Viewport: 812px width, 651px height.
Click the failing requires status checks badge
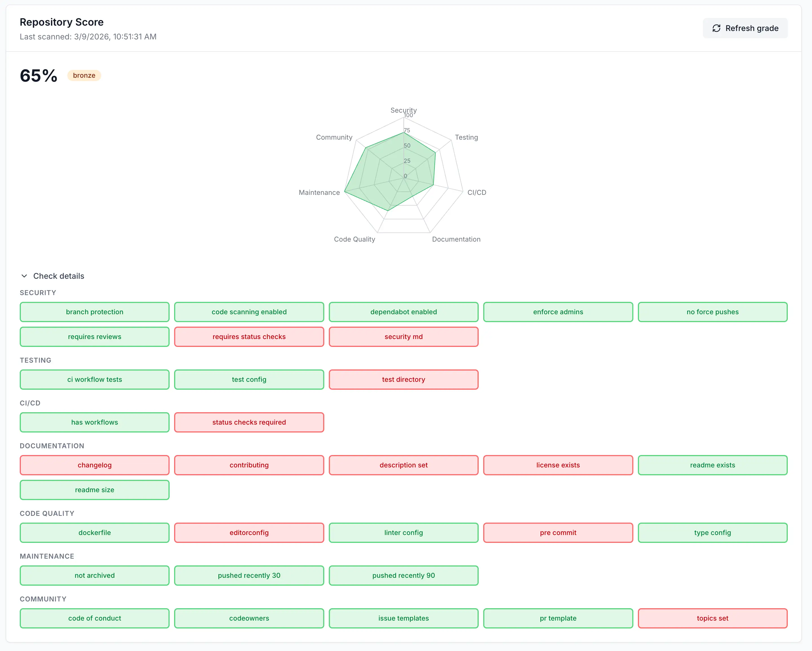pos(249,337)
